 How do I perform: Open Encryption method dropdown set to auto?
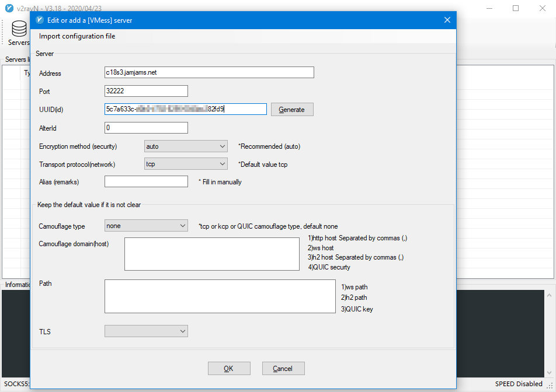[186, 146]
